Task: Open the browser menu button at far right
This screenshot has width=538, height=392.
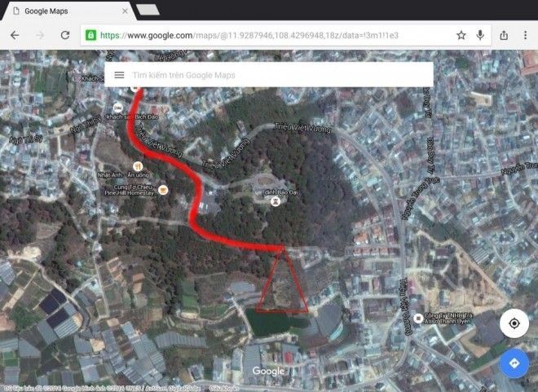Action: tap(527, 36)
